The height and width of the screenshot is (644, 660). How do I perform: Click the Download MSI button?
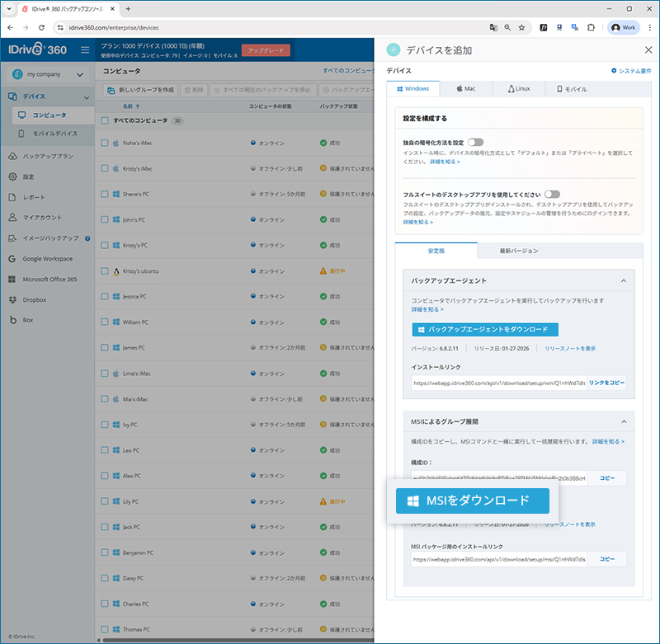coord(473,501)
